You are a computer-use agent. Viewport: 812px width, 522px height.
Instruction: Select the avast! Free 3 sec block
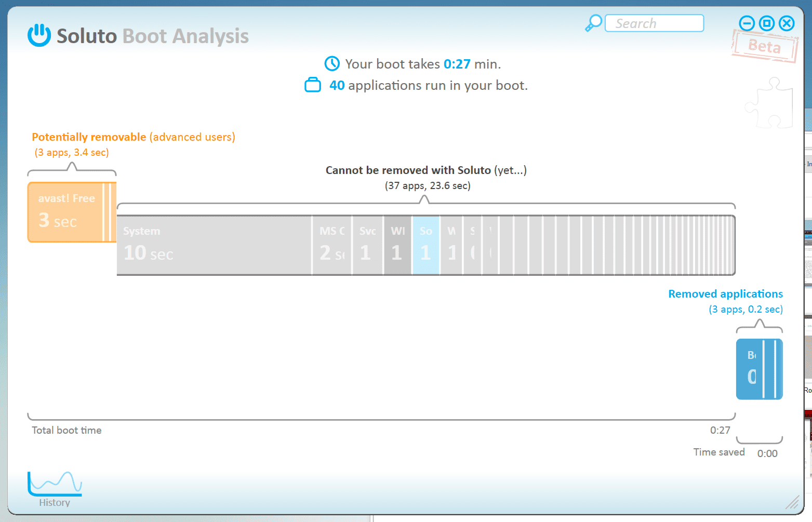tap(64, 212)
